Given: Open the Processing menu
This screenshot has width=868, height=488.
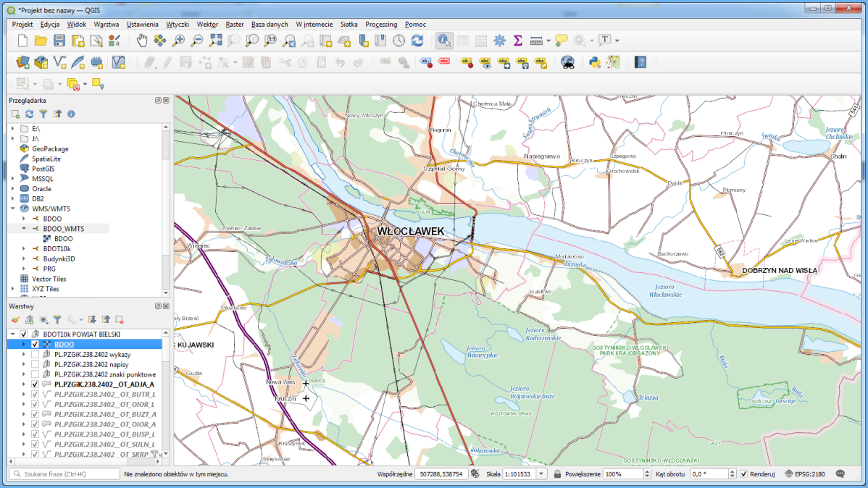Looking at the screenshot, I should (x=381, y=25).
